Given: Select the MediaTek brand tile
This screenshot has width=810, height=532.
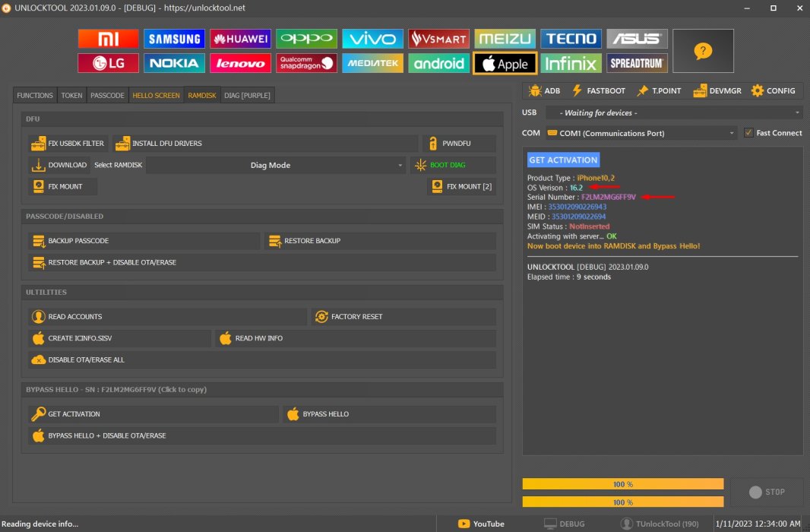Looking at the screenshot, I should coord(372,63).
